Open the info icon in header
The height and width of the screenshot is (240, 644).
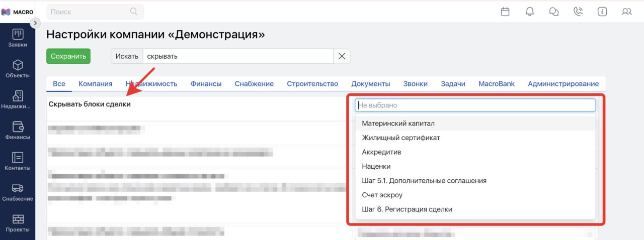point(602,12)
